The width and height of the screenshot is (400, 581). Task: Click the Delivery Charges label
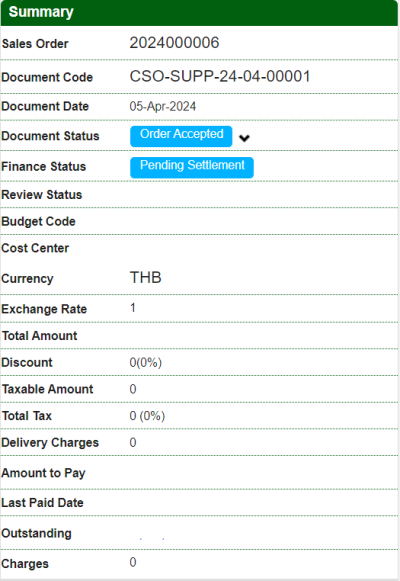coord(50,443)
